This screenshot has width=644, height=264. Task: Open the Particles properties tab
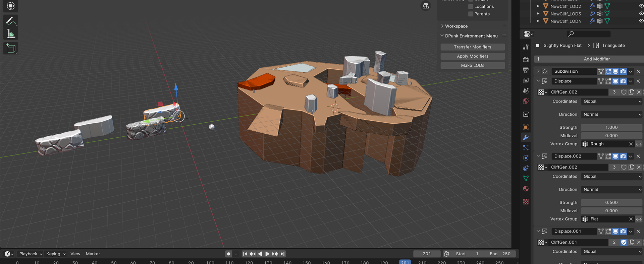[526, 147]
